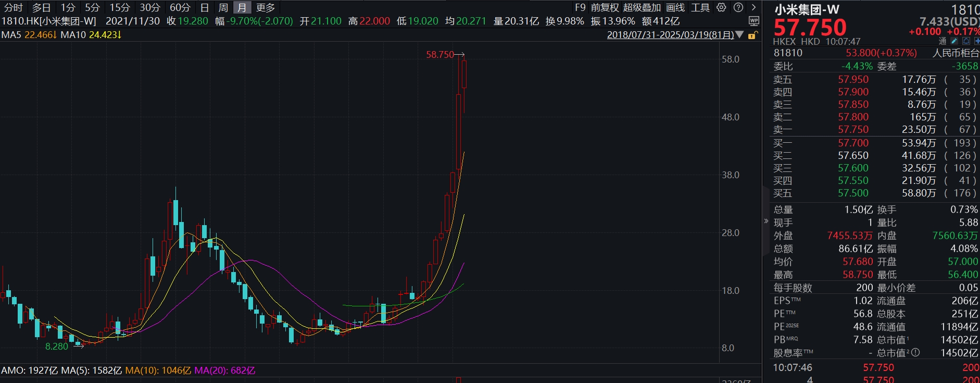Screen dimensions: 980x383
Task: Click the 外盘 value 7455.53万
Action: 850,236
